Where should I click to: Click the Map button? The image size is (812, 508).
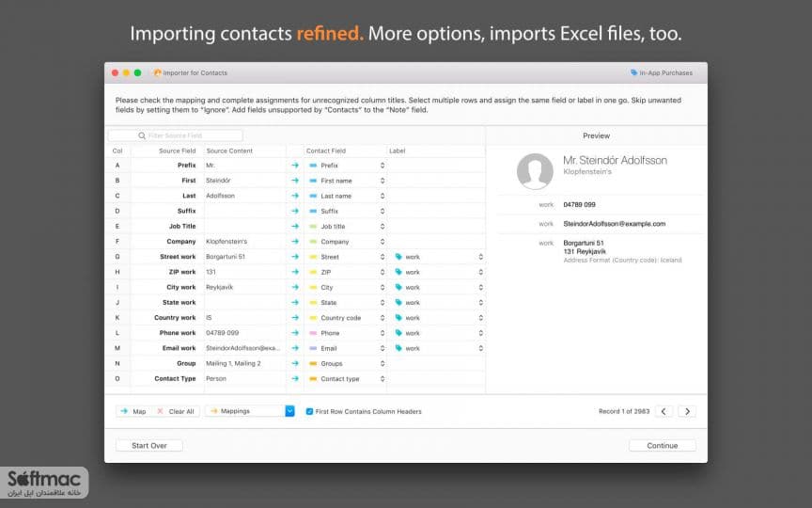133,412
